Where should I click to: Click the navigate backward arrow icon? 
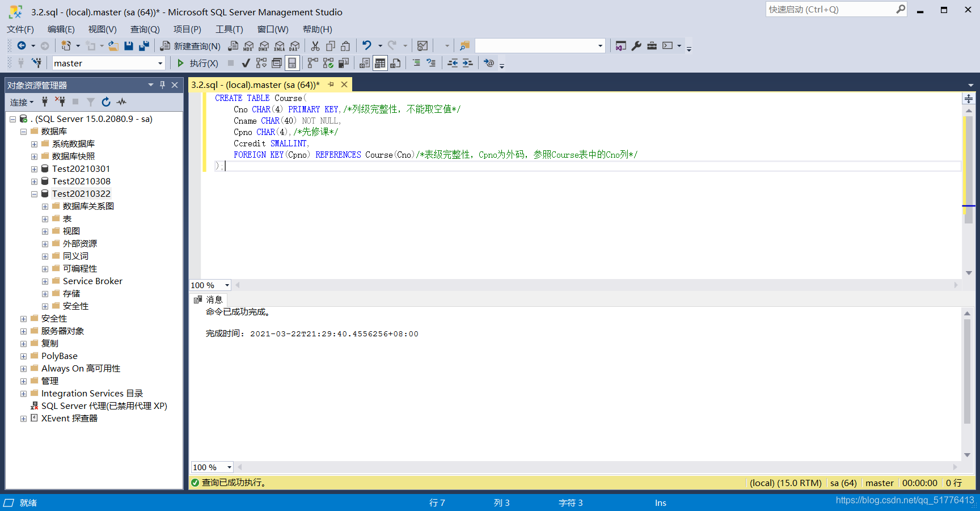point(22,46)
